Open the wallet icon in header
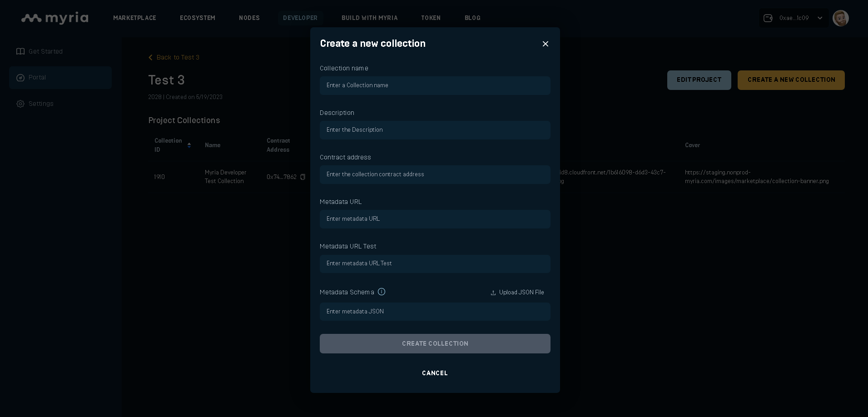 tap(768, 18)
